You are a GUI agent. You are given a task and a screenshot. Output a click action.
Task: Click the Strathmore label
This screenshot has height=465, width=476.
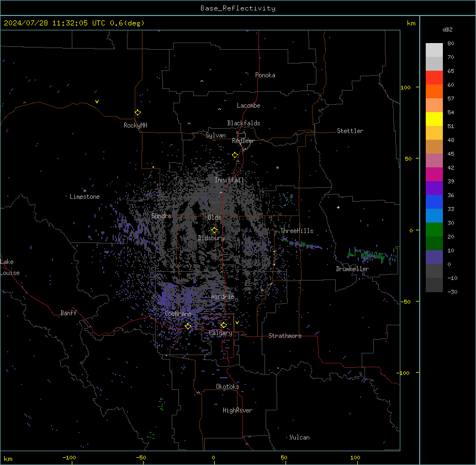(x=285, y=336)
